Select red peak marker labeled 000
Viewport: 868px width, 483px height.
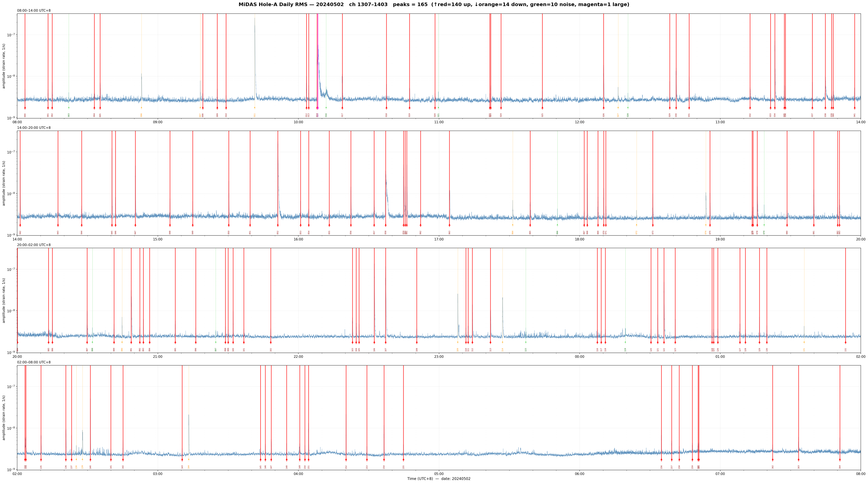(25, 108)
